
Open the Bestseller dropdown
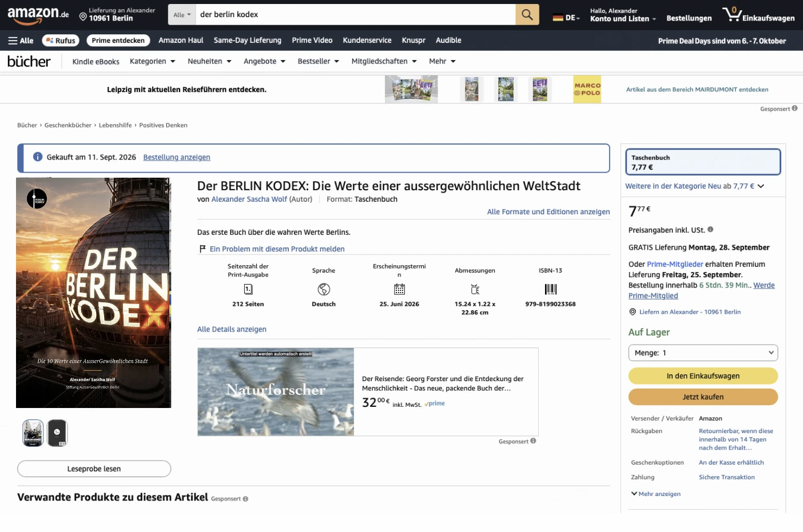tap(318, 61)
